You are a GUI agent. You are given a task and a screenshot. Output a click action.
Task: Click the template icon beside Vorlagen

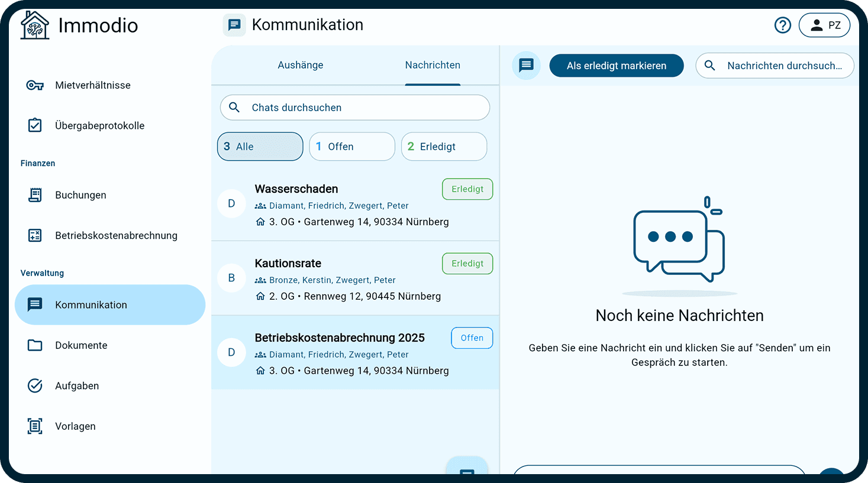(35, 426)
